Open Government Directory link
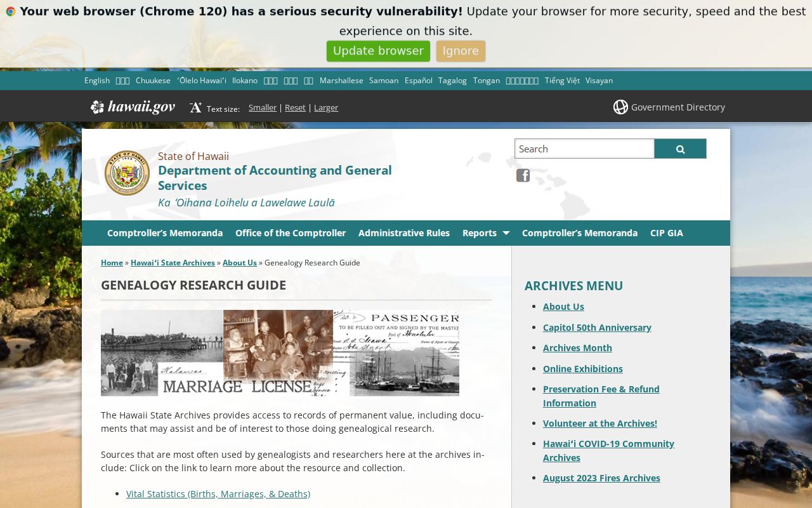 (678, 107)
